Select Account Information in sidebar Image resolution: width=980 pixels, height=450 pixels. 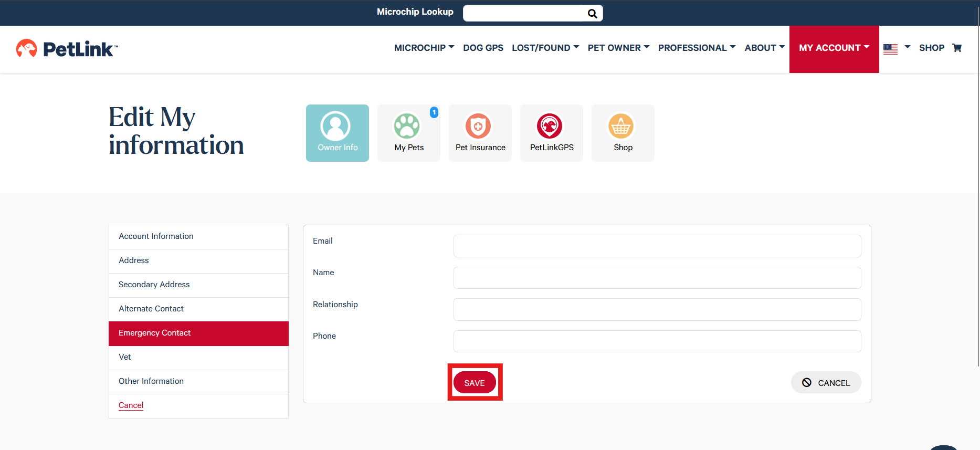198,237
